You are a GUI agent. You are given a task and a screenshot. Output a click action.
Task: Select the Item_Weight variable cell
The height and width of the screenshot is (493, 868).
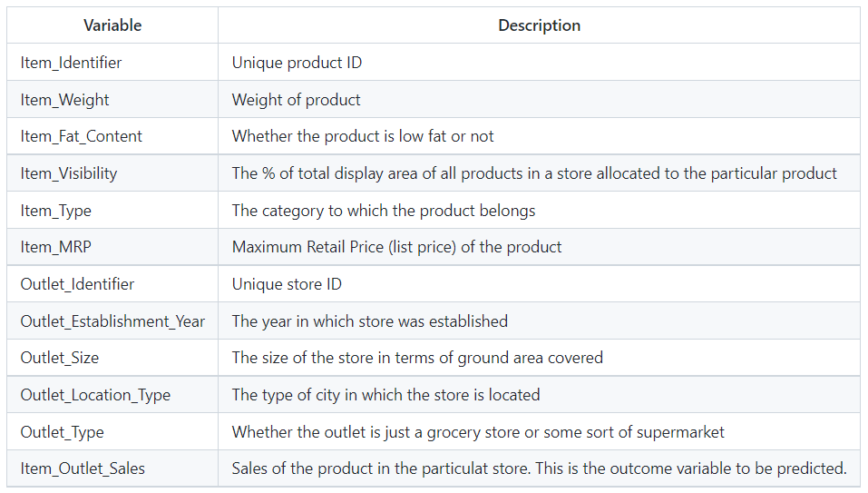[112, 99]
